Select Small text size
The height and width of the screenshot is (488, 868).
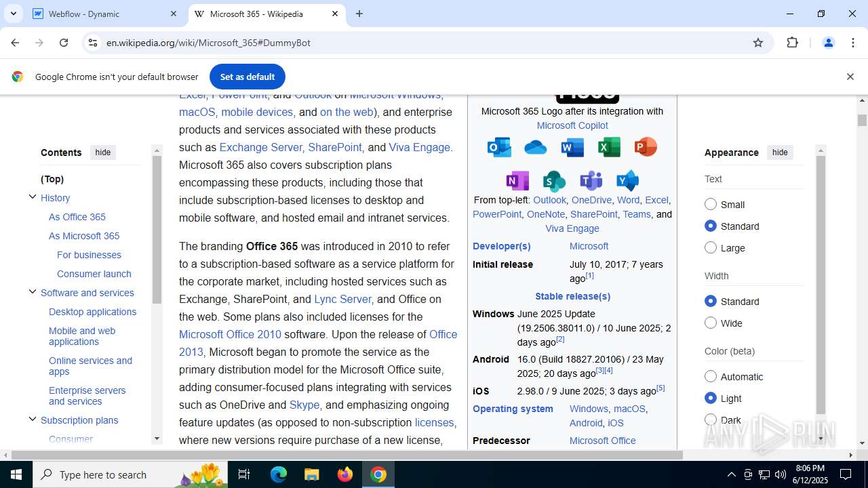pyautogui.click(x=711, y=204)
